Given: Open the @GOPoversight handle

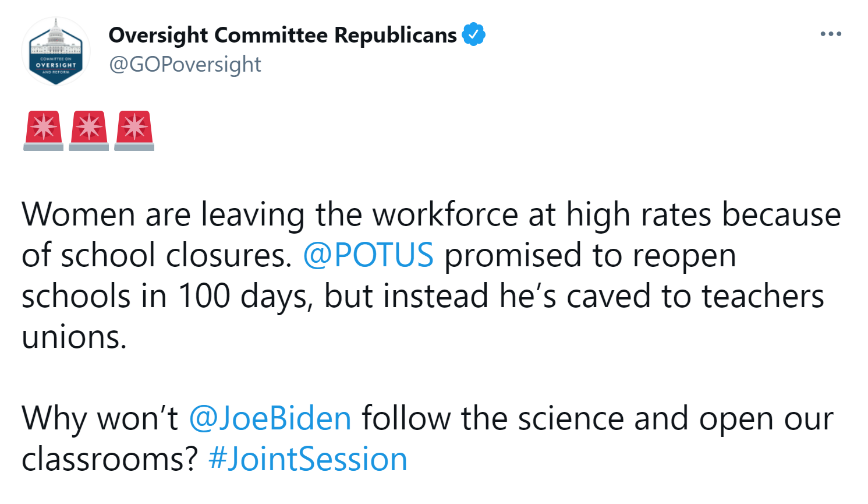Looking at the screenshot, I should click(185, 64).
